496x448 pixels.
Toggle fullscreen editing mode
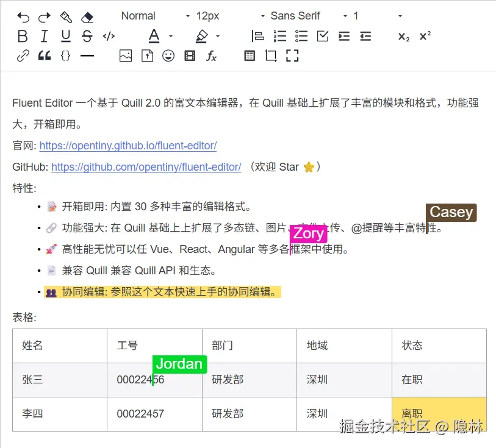[x=292, y=55]
